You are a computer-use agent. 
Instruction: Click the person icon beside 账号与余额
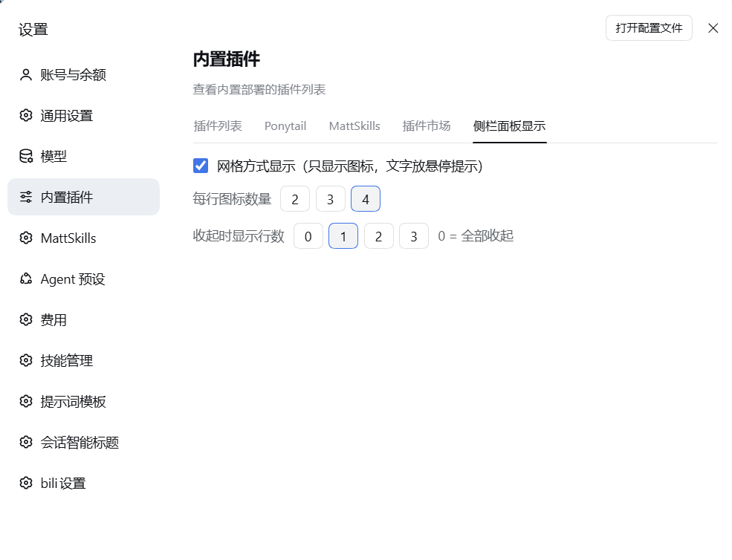(x=26, y=75)
